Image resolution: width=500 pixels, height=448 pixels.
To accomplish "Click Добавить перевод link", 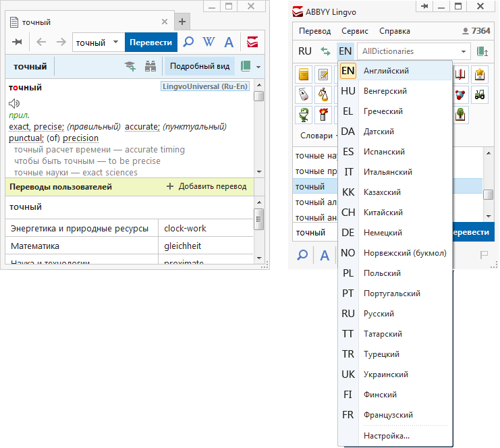I will [206, 186].
